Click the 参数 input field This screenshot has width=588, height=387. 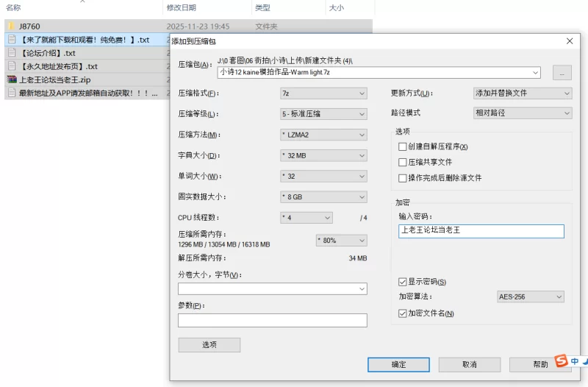[x=273, y=320]
